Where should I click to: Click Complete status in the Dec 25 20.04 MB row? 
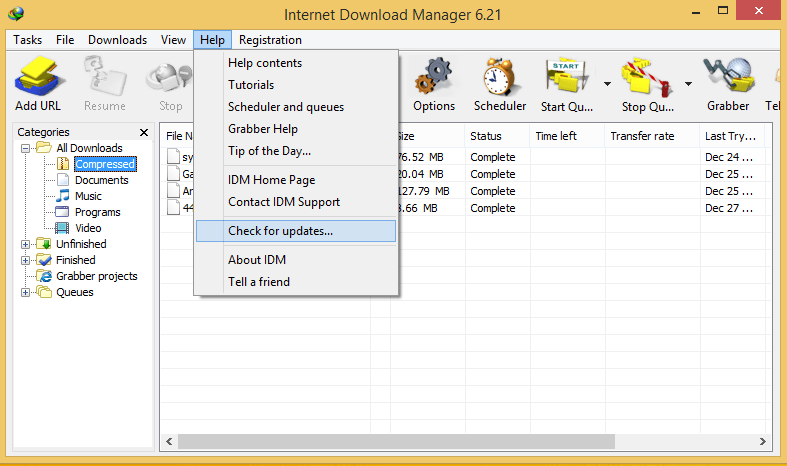pos(493,174)
